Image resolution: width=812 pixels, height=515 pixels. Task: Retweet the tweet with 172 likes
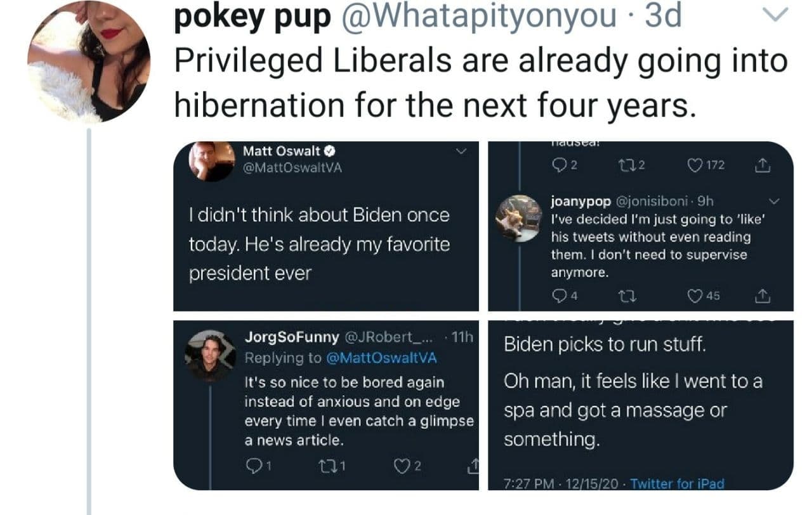[x=630, y=166]
